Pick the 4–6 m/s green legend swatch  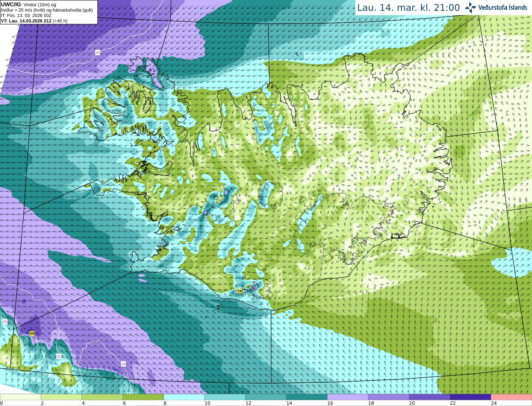pyautogui.click(x=102, y=397)
